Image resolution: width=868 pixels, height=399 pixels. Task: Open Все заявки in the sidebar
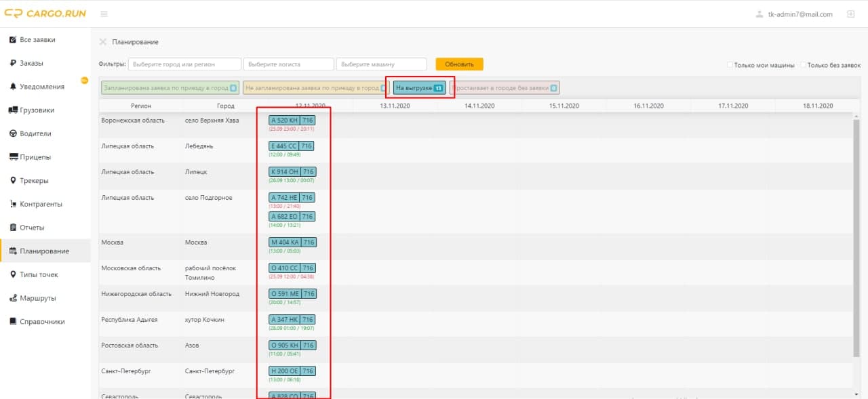(x=38, y=39)
